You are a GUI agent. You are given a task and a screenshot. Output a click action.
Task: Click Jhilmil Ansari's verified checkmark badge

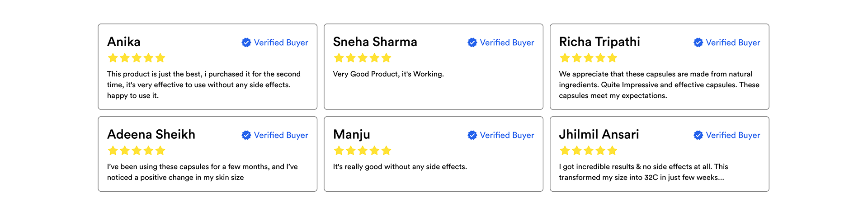tap(698, 135)
